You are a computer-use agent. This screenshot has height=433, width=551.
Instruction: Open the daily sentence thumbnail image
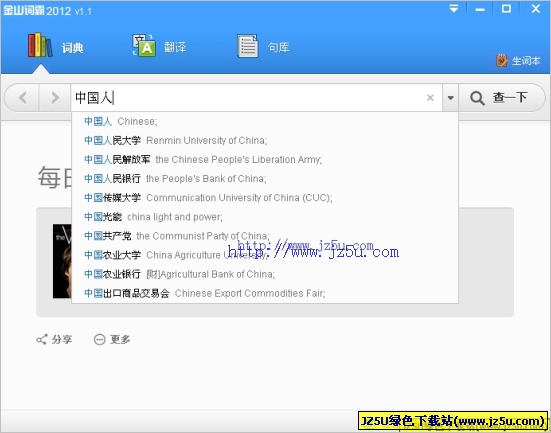pyautogui.click(x=62, y=261)
